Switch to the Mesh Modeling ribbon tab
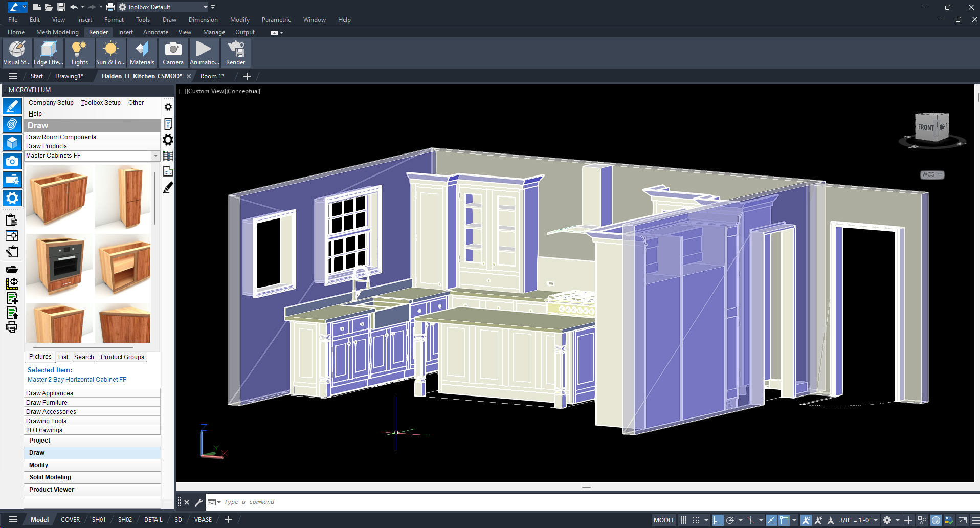The image size is (980, 528). [57, 32]
